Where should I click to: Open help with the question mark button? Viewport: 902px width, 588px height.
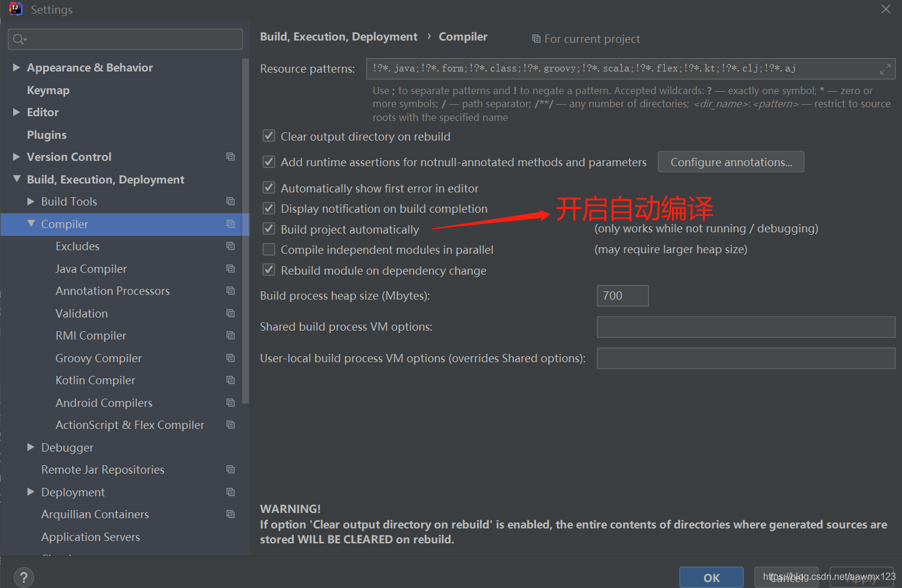(23, 577)
